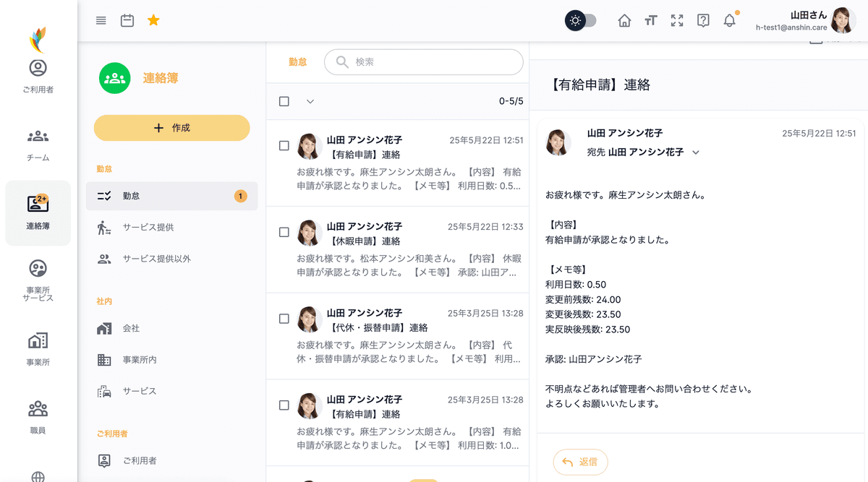Open the 山田さん user avatar menu
Viewport: 868px width, 482px height.
(x=843, y=20)
